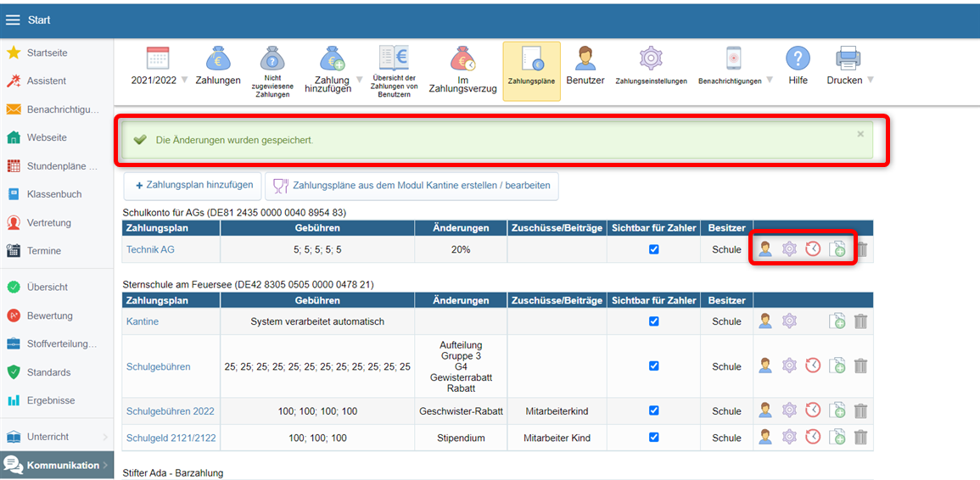Click the copy icon for Schulgeld 2121/2122
The image size is (980, 480).
(x=837, y=438)
